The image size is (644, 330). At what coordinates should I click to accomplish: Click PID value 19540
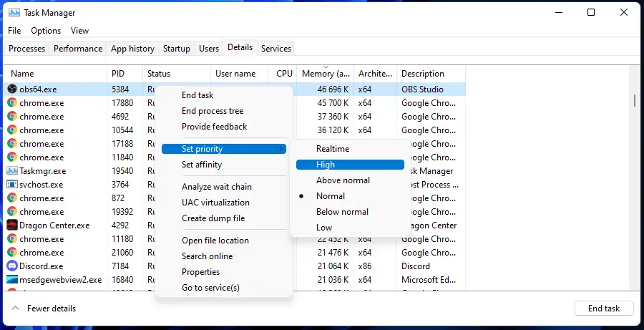coord(122,170)
